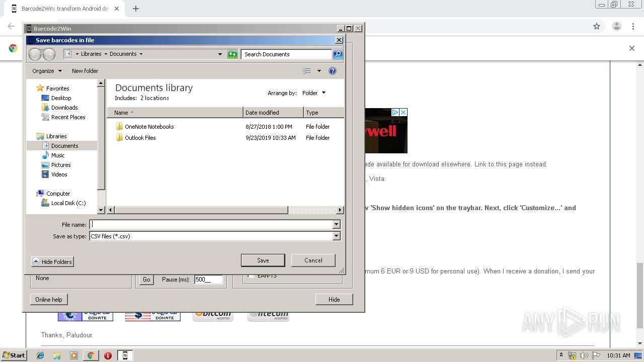
Task: Sort by the Type column header
Action: pos(324,113)
